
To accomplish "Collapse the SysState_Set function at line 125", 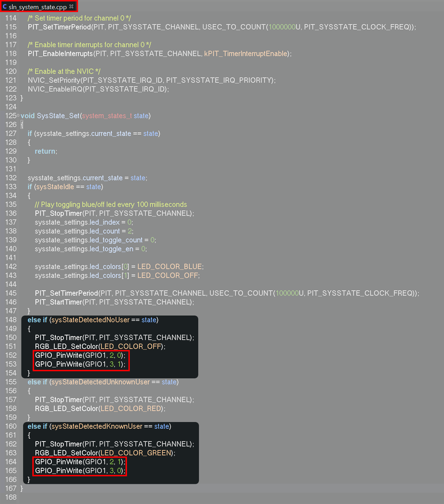I will point(18,116).
